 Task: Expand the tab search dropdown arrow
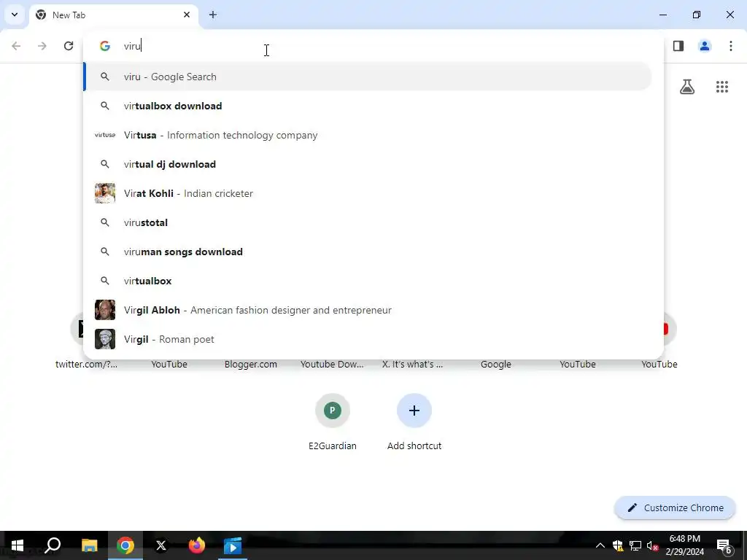point(15,15)
